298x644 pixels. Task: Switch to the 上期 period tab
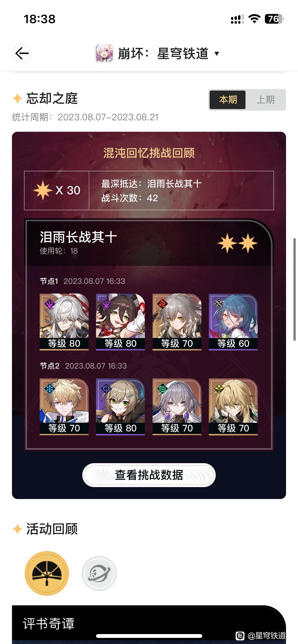[266, 100]
